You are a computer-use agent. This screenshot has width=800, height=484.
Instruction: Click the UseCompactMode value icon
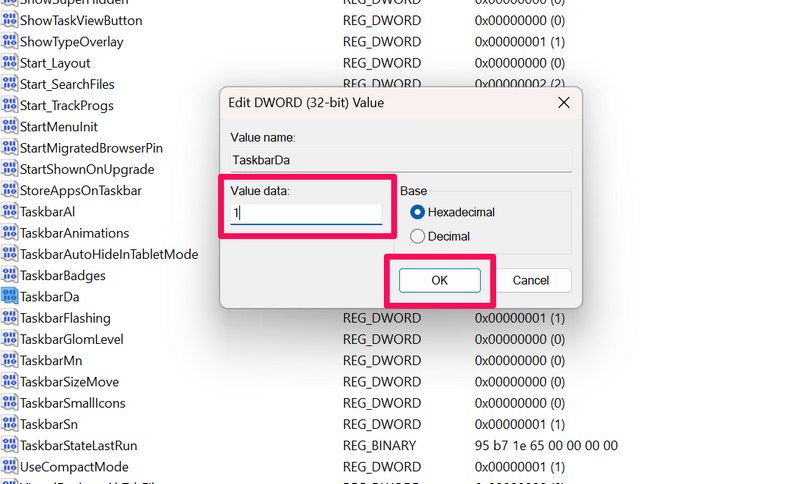(x=9, y=466)
